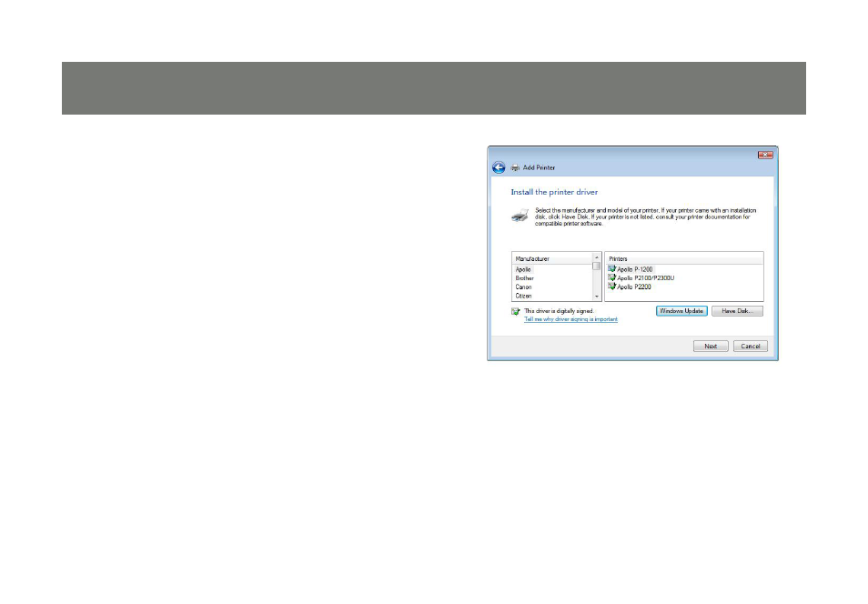Open 'Tell me why driver signing is important'
This screenshot has height=604, width=868.
click(x=570, y=319)
